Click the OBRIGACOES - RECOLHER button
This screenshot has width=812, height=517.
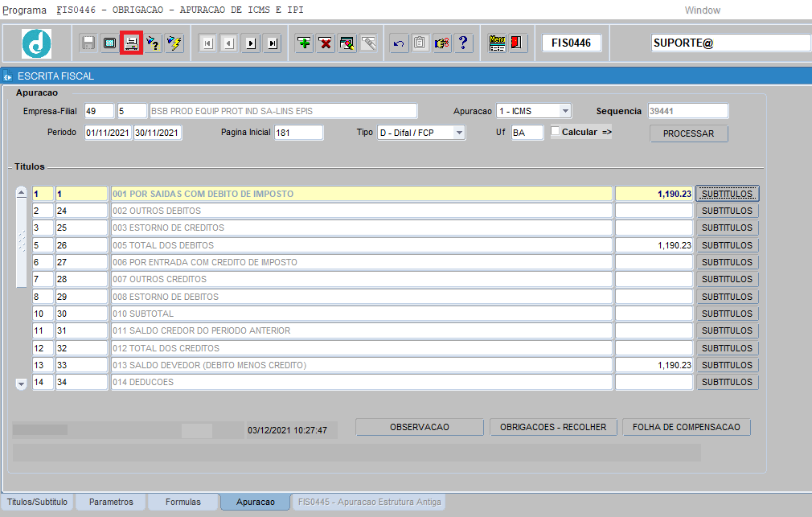[553, 427]
